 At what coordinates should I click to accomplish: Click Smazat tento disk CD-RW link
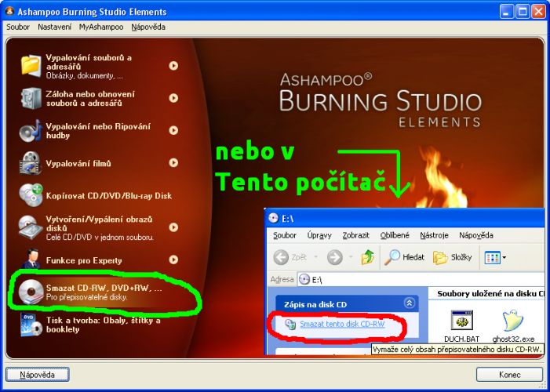(342, 324)
